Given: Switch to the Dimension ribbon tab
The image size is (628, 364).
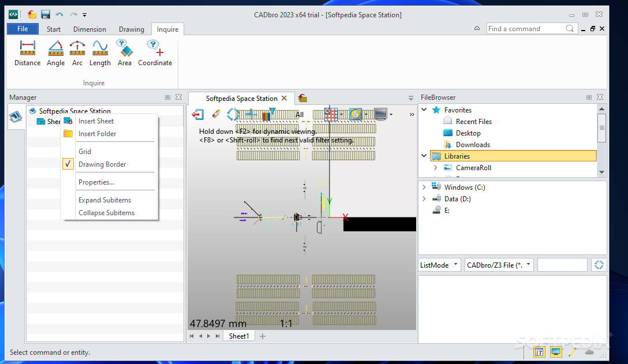Looking at the screenshot, I should point(89,29).
